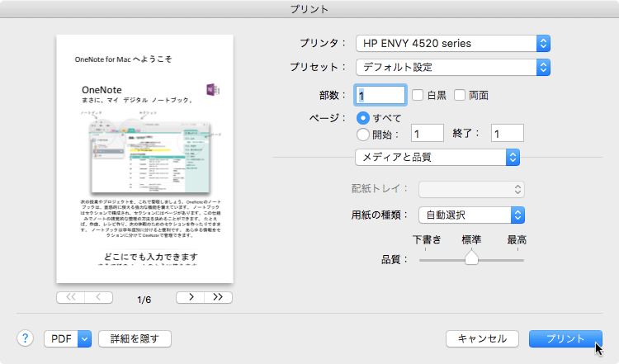Click the 終了 page number field

point(508,133)
